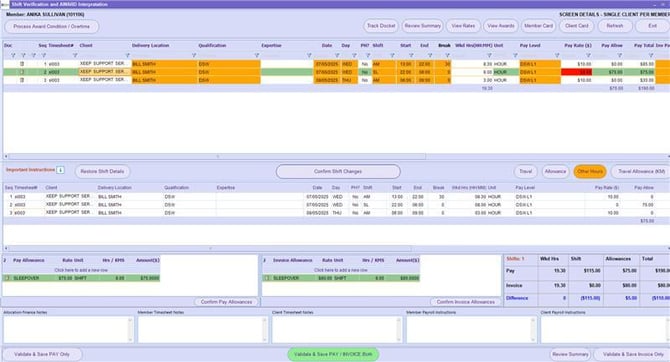Open the Client Card
The image size is (670, 362).
(576, 26)
